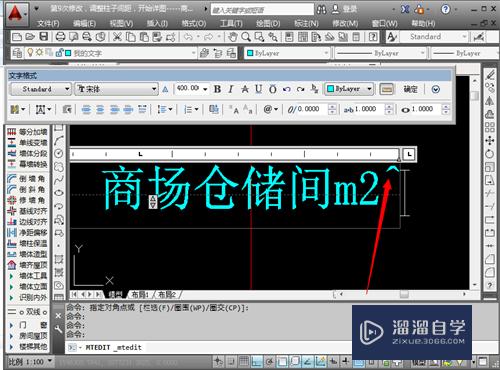500x370 pixels.
Task: Toggle left text justification
Action: tap(86, 109)
